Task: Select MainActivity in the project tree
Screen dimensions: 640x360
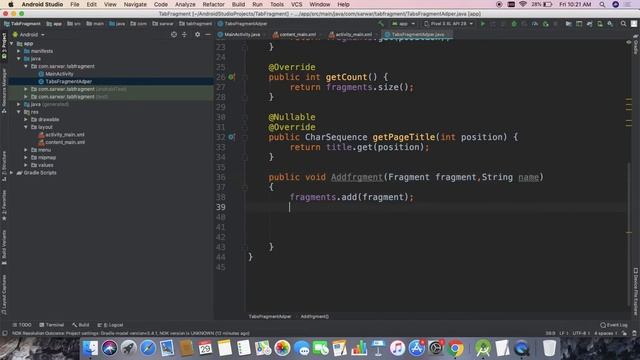Action: coord(59,74)
